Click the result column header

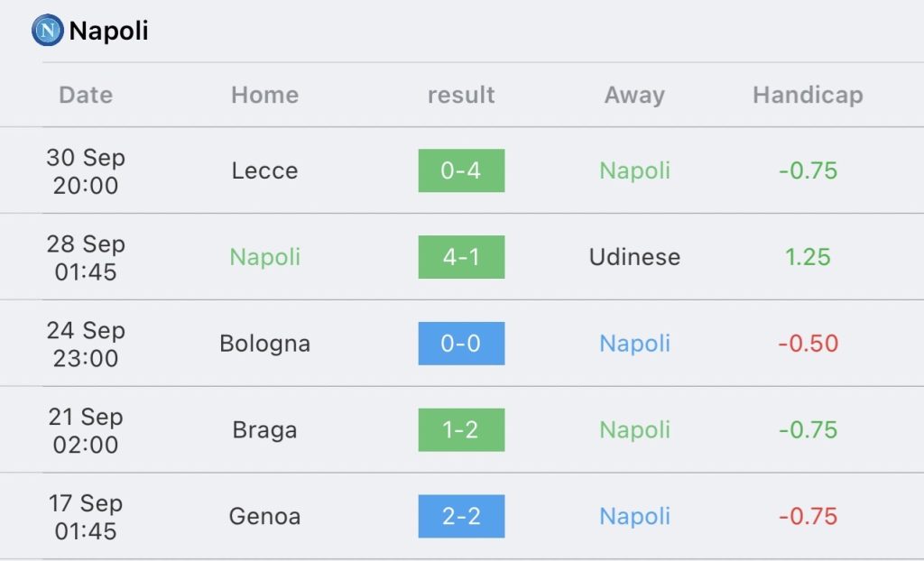point(461,95)
